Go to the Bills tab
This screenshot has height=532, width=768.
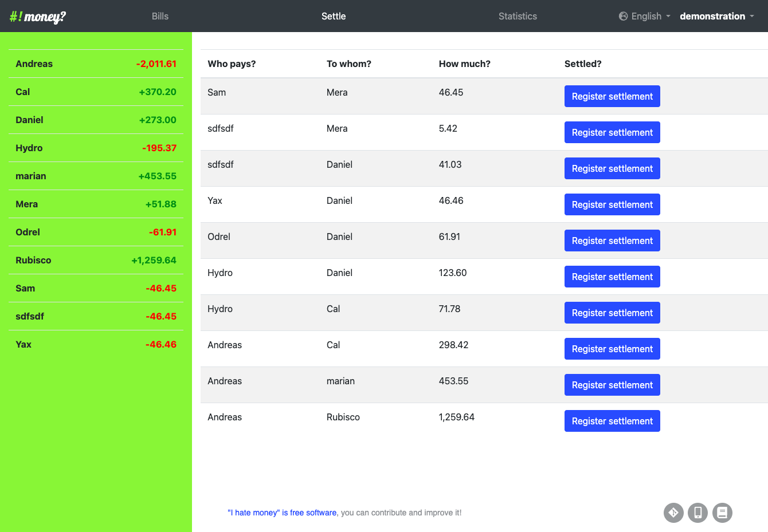(160, 16)
